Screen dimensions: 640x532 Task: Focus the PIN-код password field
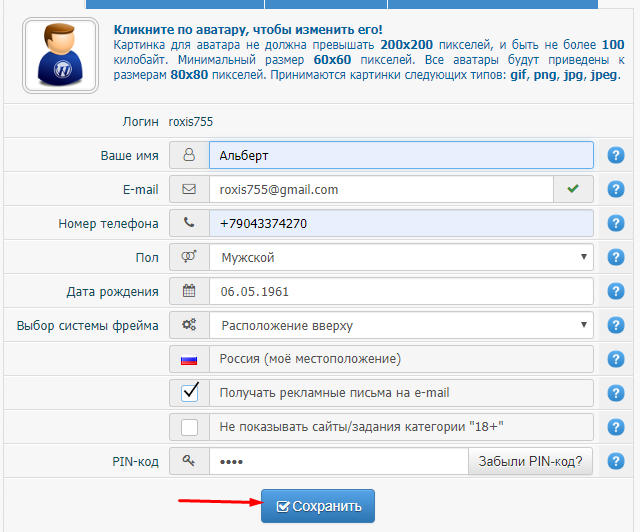(339, 461)
